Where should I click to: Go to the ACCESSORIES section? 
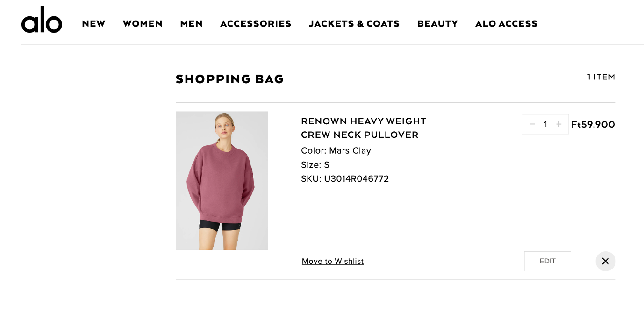tap(256, 24)
